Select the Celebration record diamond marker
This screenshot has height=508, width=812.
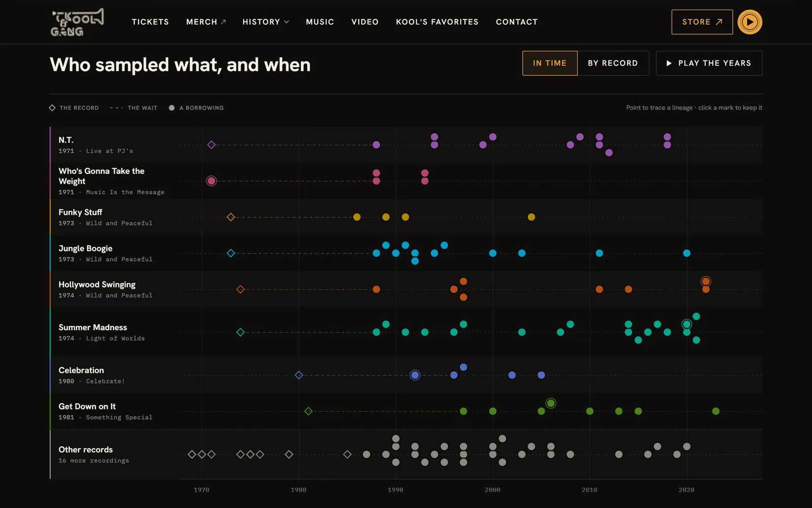(x=299, y=375)
